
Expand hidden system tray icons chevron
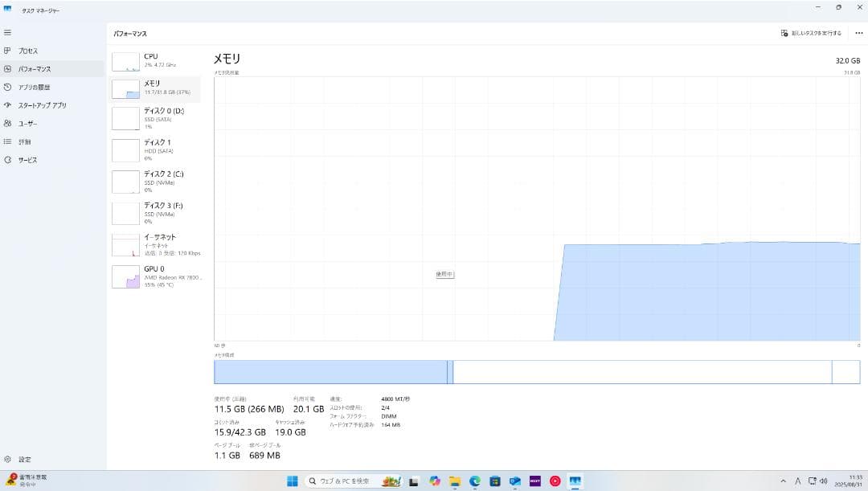[x=784, y=481]
